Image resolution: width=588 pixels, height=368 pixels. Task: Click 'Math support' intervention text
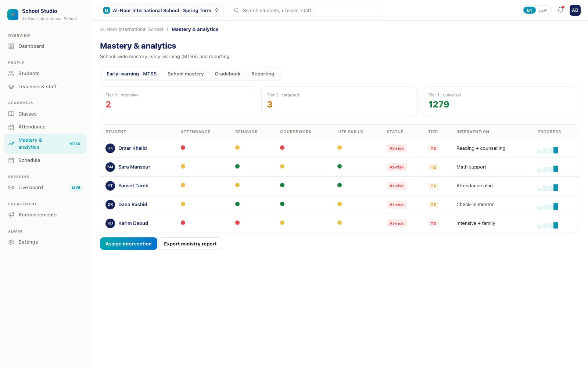pos(471,167)
